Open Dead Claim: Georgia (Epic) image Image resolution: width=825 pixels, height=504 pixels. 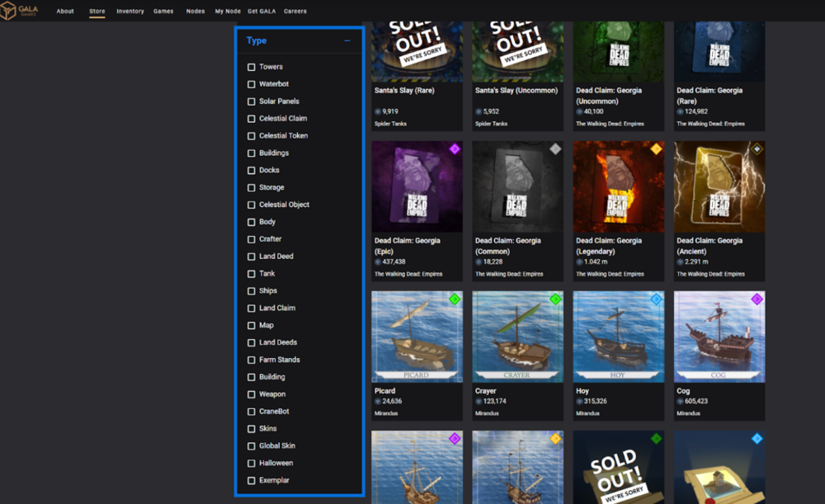pos(417,186)
